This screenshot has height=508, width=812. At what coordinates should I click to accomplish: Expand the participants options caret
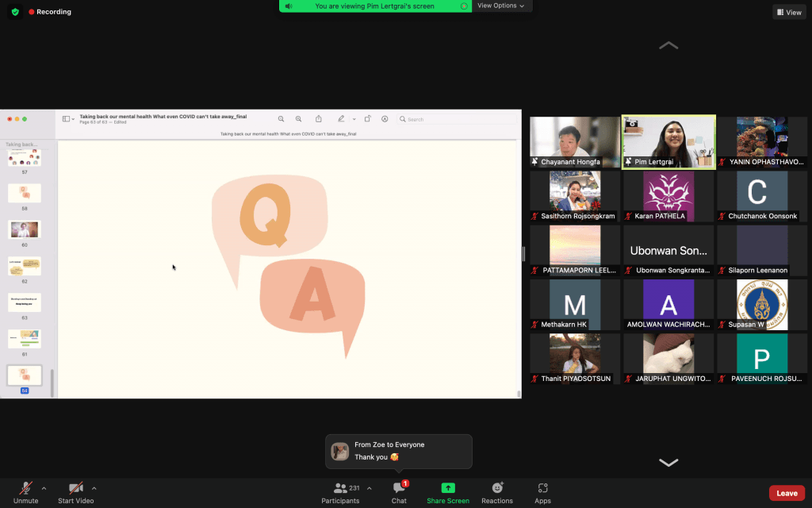tap(370, 488)
